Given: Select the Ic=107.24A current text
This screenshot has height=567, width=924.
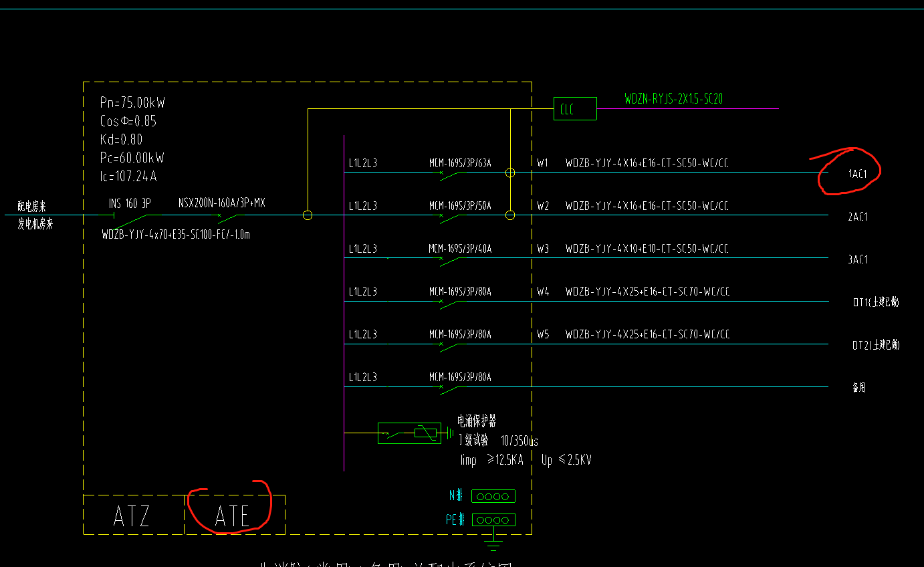Looking at the screenshot, I should point(128,177).
